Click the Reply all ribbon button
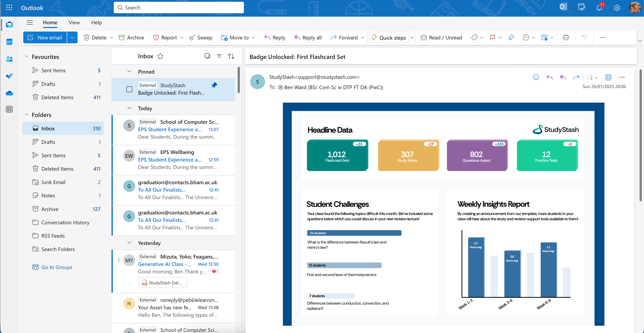This screenshot has height=333, width=644. tap(308, 38)
